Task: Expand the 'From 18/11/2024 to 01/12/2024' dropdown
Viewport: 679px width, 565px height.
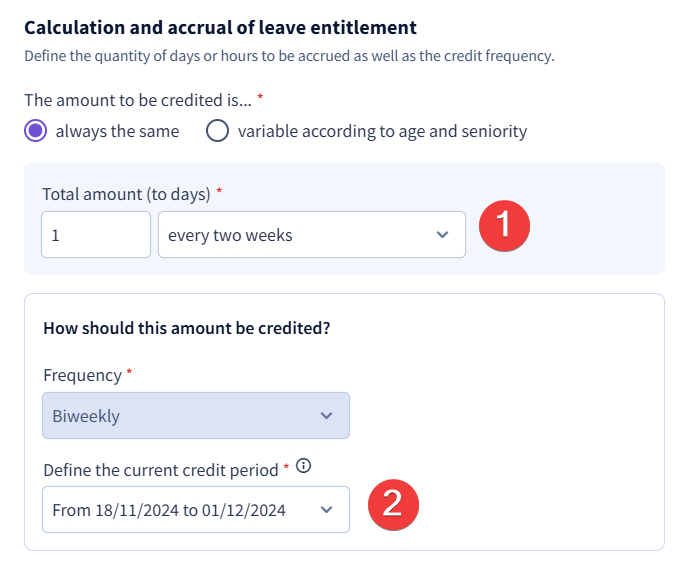Action: pos(196,510)
